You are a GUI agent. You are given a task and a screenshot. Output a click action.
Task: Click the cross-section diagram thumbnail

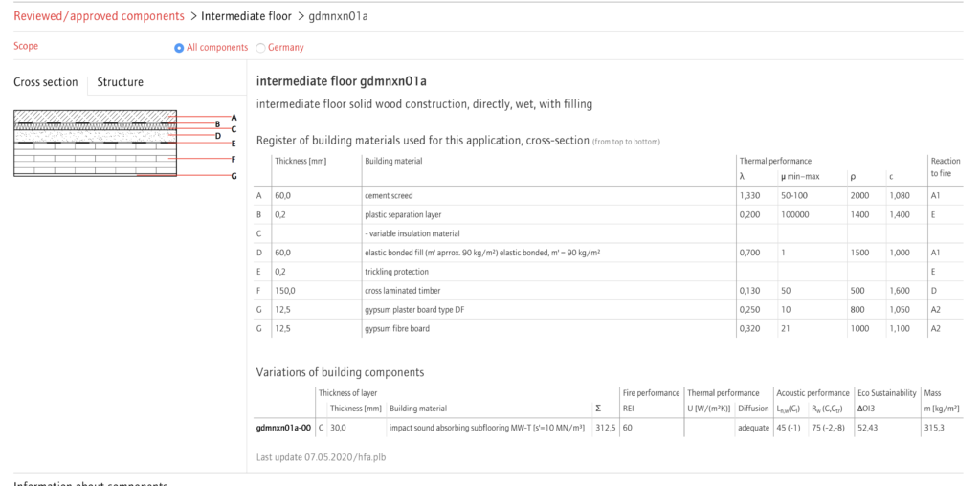pos(95,144)
